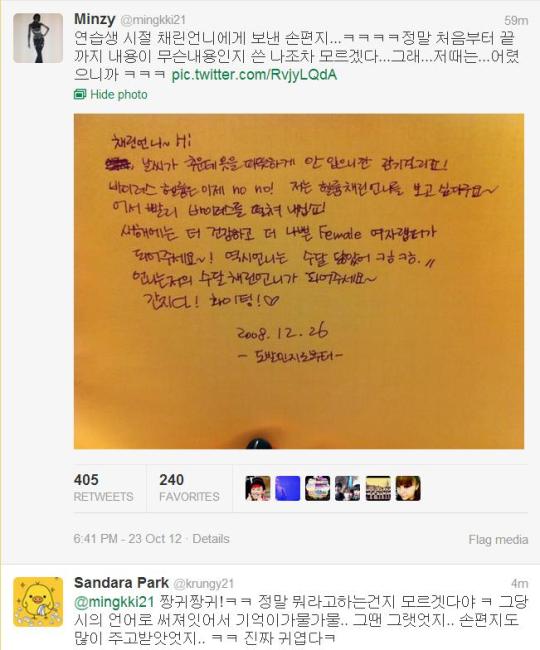Expand the tweet Details link

211,539
